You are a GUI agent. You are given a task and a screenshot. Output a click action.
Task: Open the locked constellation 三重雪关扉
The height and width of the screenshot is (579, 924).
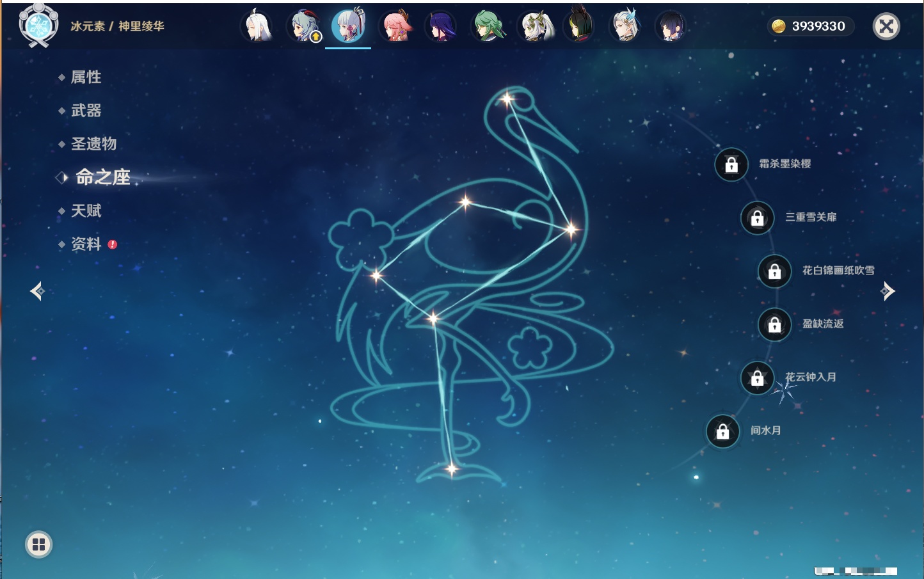[758, 218]
